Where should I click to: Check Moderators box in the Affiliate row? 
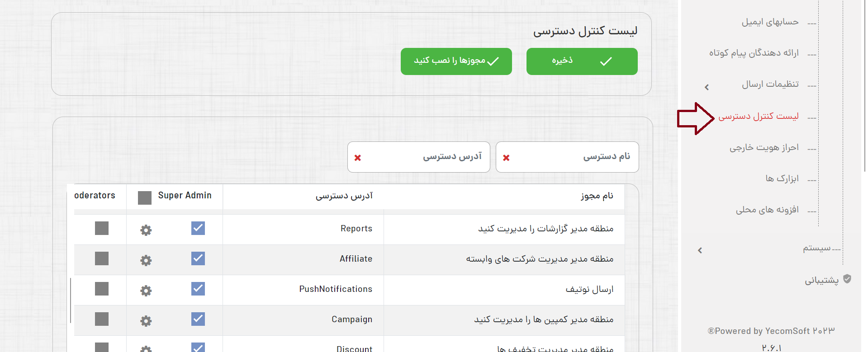click(x=102, y=258)
